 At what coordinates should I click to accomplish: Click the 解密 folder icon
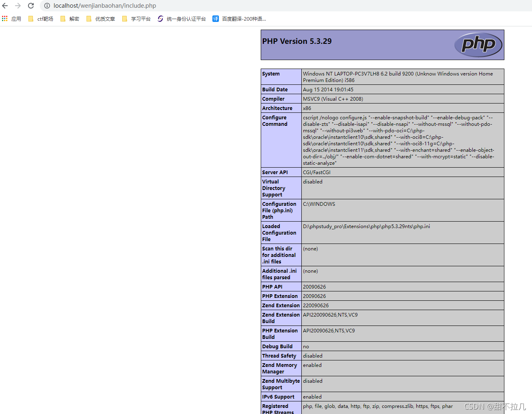63,19
